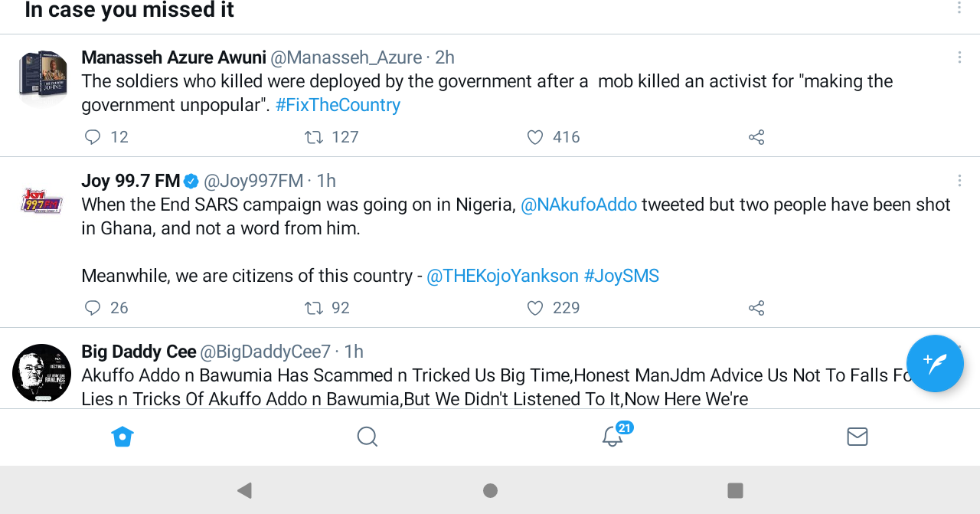The height and width of the screenshot is (514, 980).
Task: Open 'In case you missed it' options menu
Action: point(959,8)
